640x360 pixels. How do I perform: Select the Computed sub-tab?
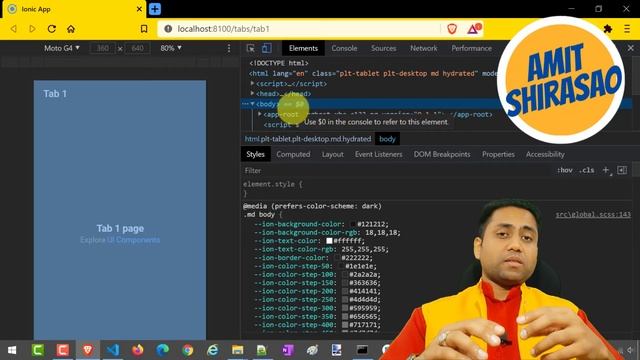click(293, 154)
